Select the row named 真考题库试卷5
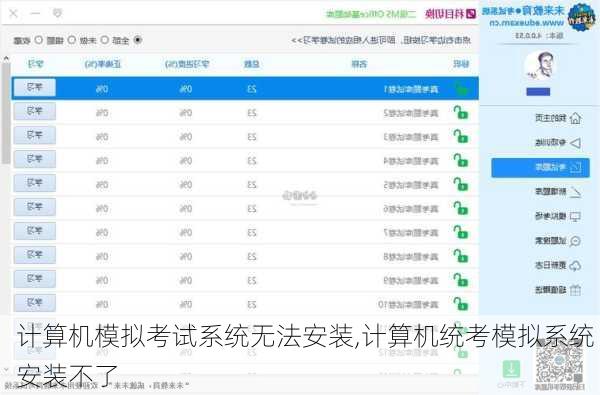The image size is (600, 395). pyautogui.click(x=245, y=184)
